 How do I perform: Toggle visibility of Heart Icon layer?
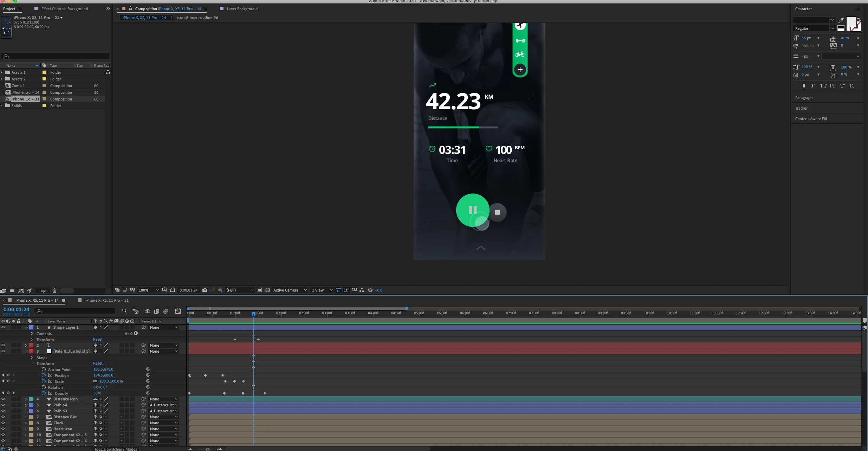tap(3, 429)
